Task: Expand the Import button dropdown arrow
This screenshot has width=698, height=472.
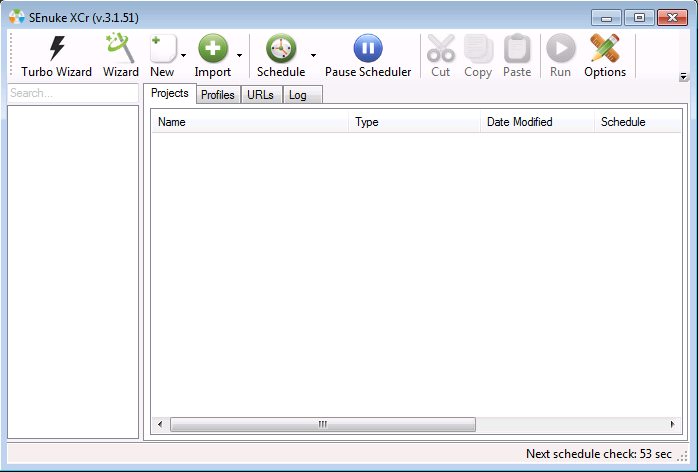Action: 239,55
